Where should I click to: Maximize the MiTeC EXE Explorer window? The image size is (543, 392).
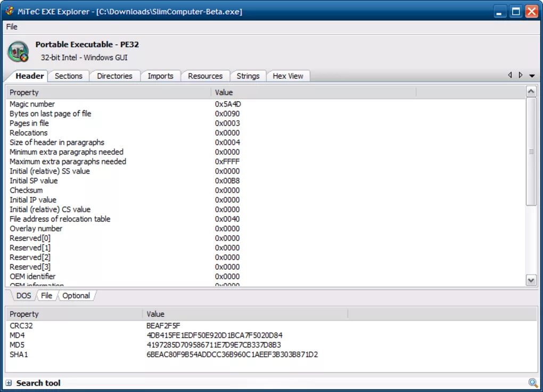[516, 11]
